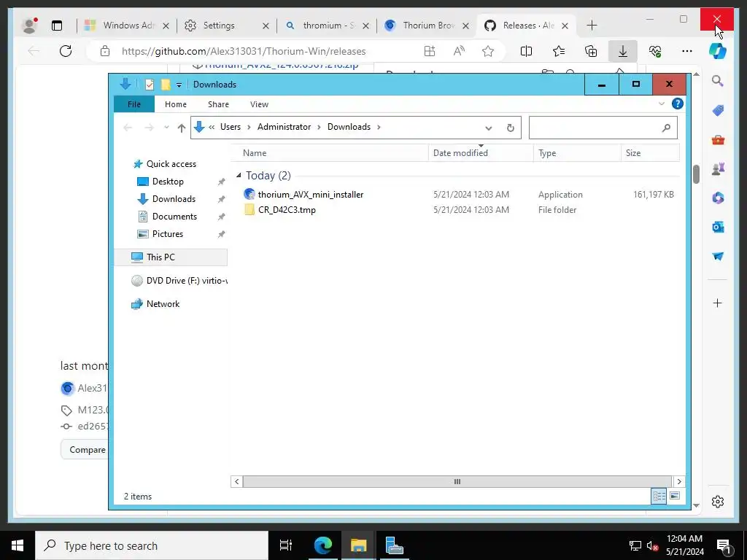This screenshot has width=747, height=560.
Task: Expand the Users breadcrumb chevron
Action: click(x=249, y=127)
